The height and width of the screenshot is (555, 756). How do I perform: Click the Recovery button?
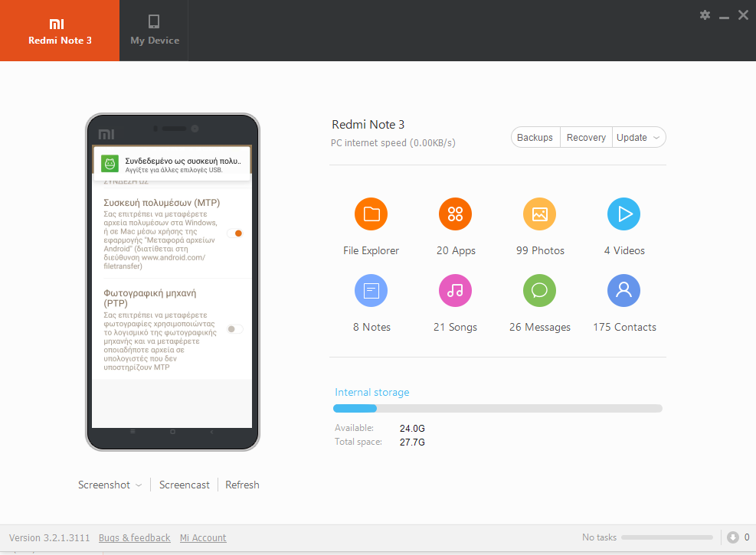click(x=586, y=137)
